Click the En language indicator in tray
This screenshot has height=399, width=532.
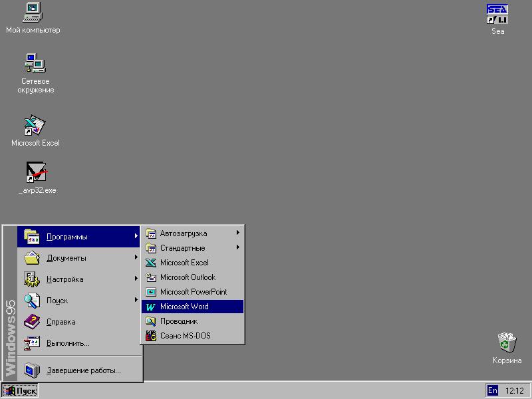[492, 390]
